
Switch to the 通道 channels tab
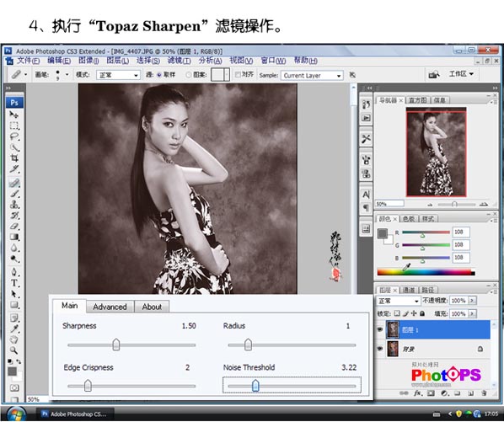point(408,290)
